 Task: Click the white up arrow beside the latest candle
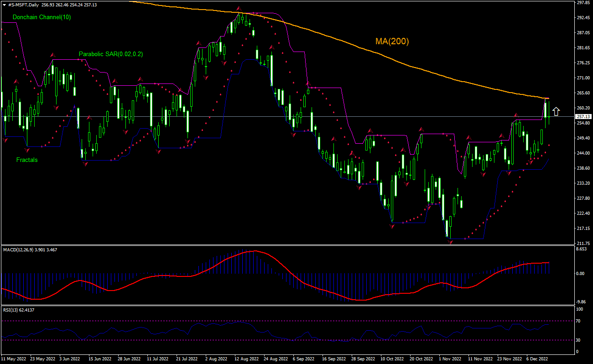[x=556, y=111]
